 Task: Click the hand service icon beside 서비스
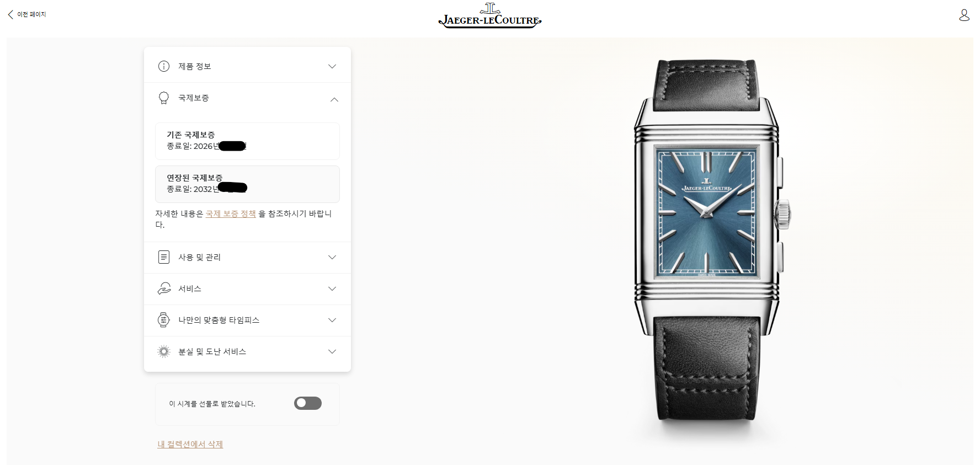tap(164, 288)
